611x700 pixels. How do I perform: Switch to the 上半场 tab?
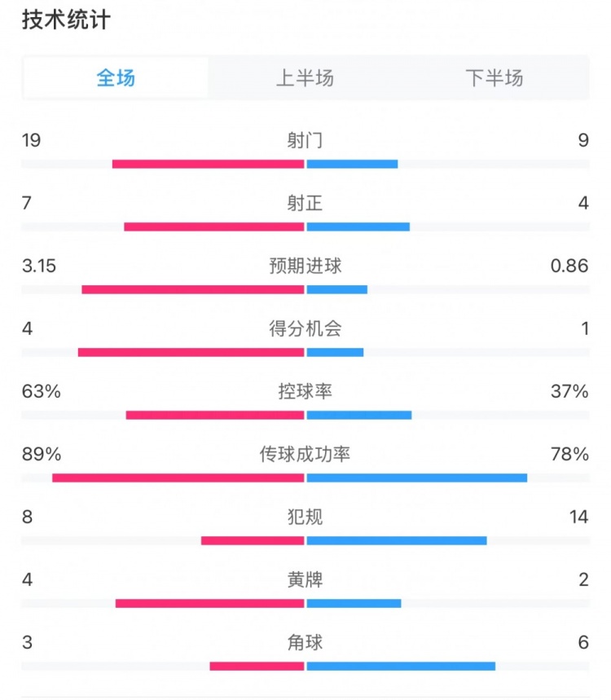305,78
